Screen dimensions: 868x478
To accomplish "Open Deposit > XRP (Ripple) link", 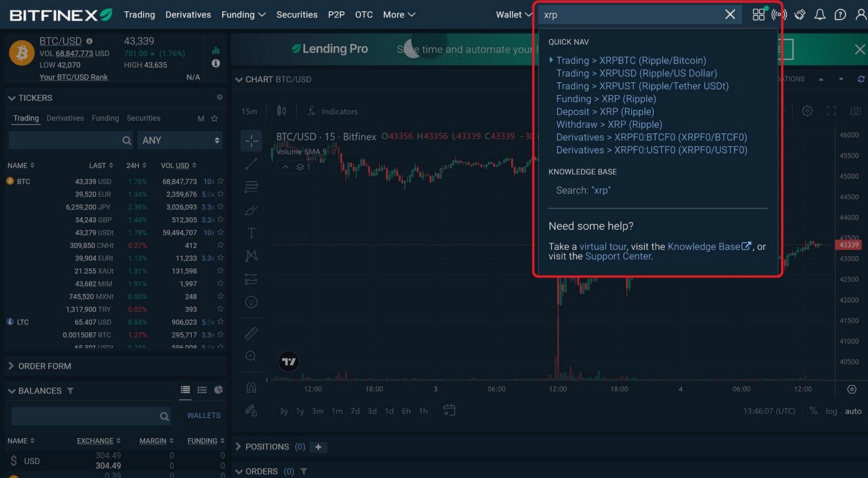I will (605, 112).
